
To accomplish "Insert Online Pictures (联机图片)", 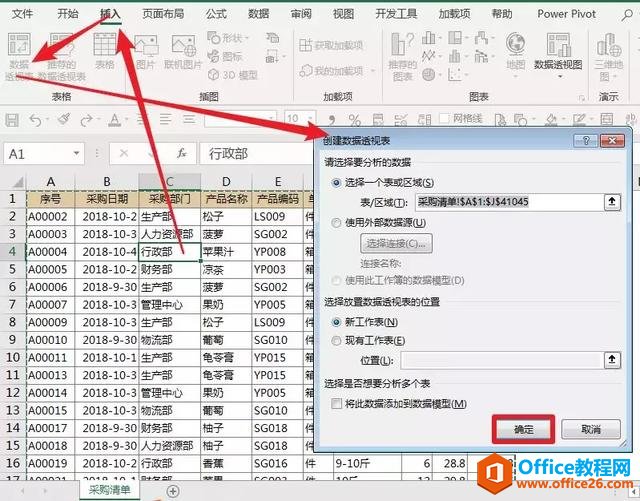I will [183, 51].
